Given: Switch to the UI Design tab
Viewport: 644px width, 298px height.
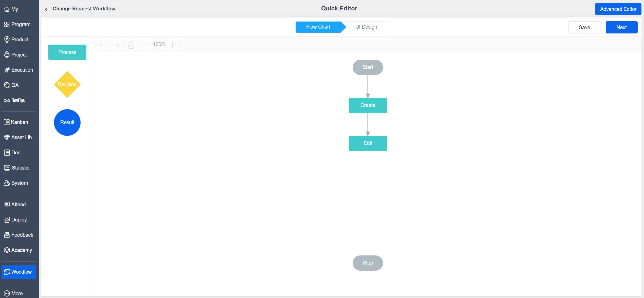Looking at the screenshot, I should click(x=366, y=27).
